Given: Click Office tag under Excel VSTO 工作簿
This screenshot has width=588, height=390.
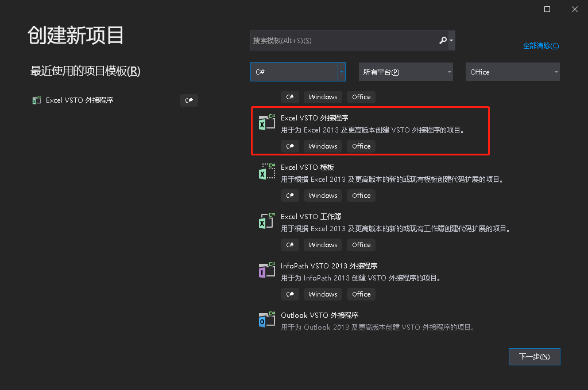Looking at the screenshot, I should coord(361,245).
